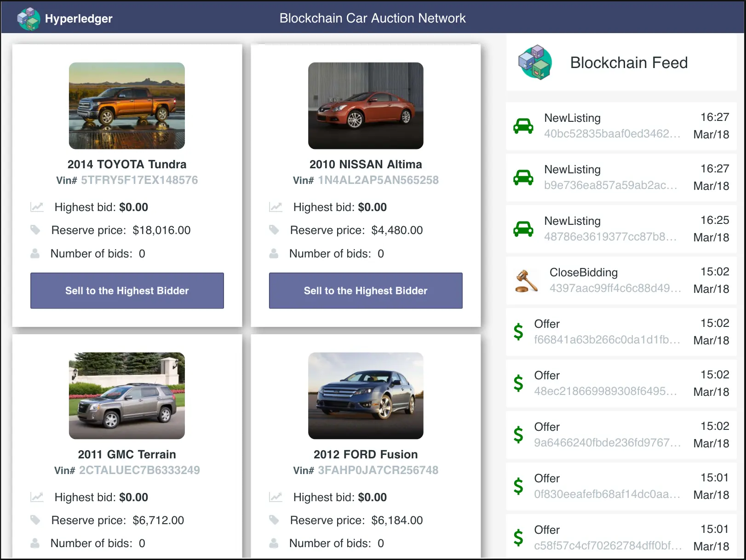Click Offer hash c58f57c4cf70262784dff0bf

608,546
